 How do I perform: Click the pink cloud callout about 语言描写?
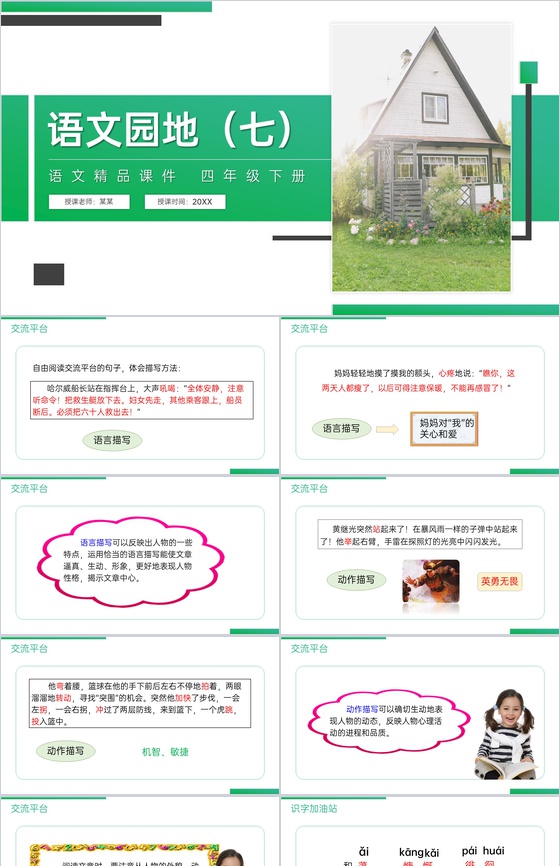pyautogui.click(x=130, y=561)
